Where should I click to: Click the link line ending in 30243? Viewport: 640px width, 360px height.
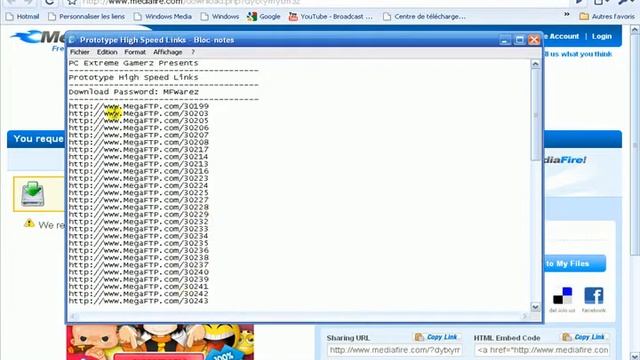(139, 301)
